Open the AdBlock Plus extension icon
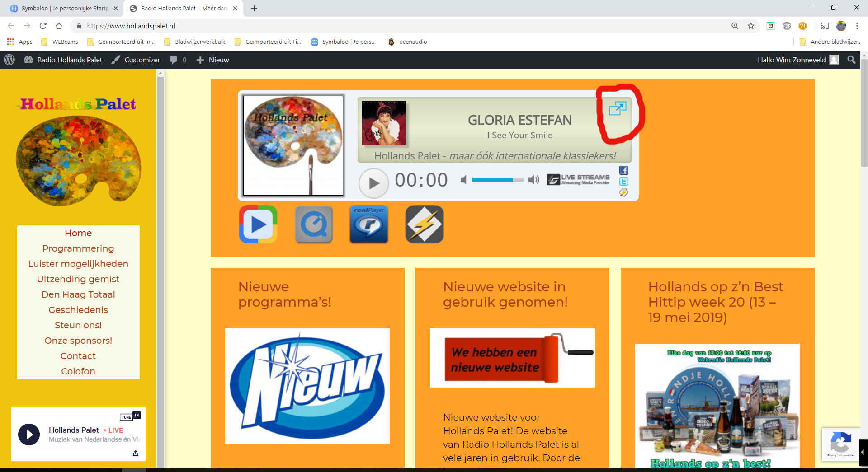Viewport: 868px width, 472px height. (787, 26)
